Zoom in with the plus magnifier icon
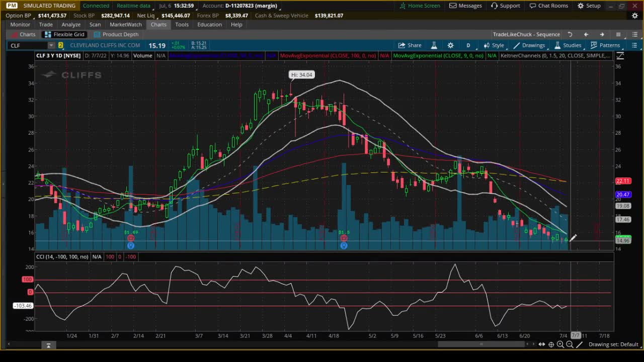The image size is (644, 362). coord(560,344)
